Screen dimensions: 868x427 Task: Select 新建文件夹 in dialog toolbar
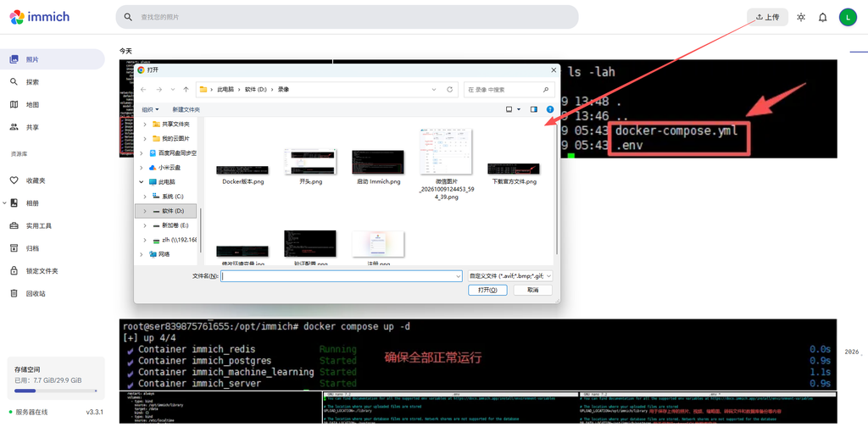[x=186, y=109]
